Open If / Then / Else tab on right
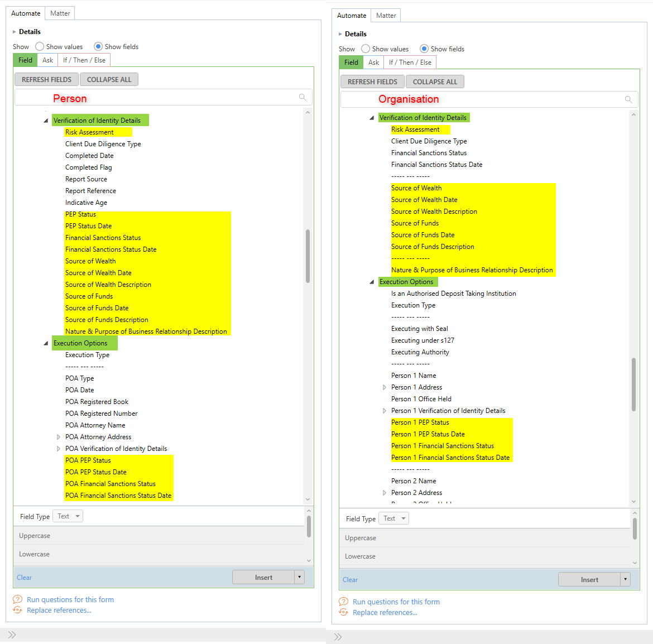Viewport: 653px width, 644px height. pyautogui.click(x=410, y=63)
